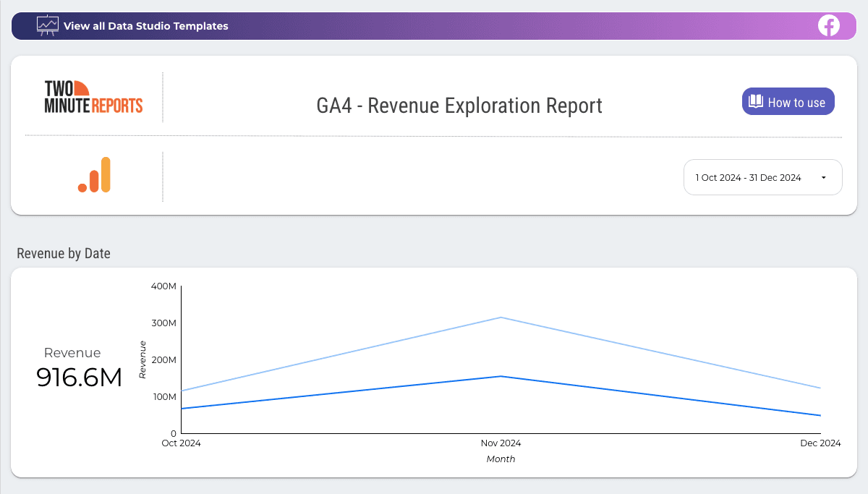Select the Revenue by Date section header
Viewport: 868px width, 494px height.
click(x=63, y=253)
